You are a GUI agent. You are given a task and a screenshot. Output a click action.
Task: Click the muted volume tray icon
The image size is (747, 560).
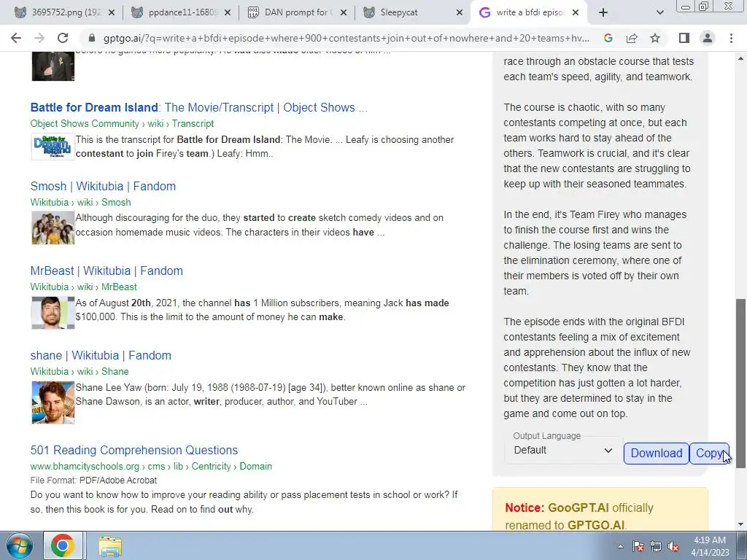coord(673,546)
